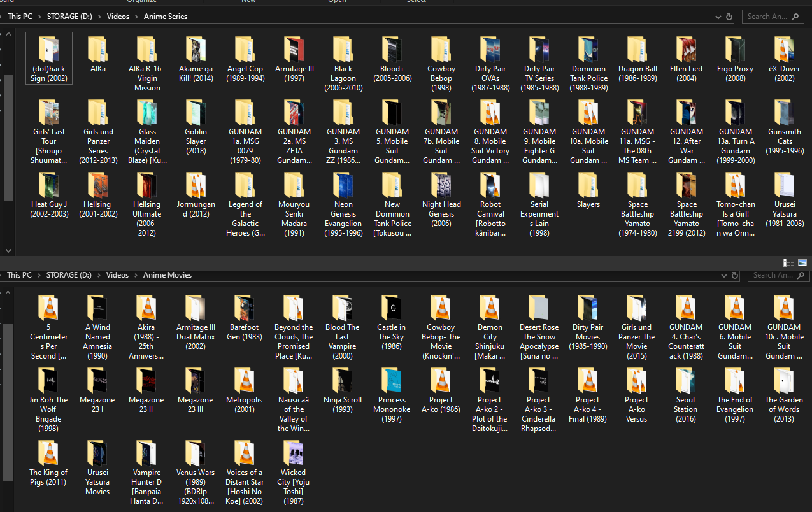Select the Heat Guy J (2002-2003) folder
The width and height of the screenshot is (812, 512).
click(x=49, y=194)
